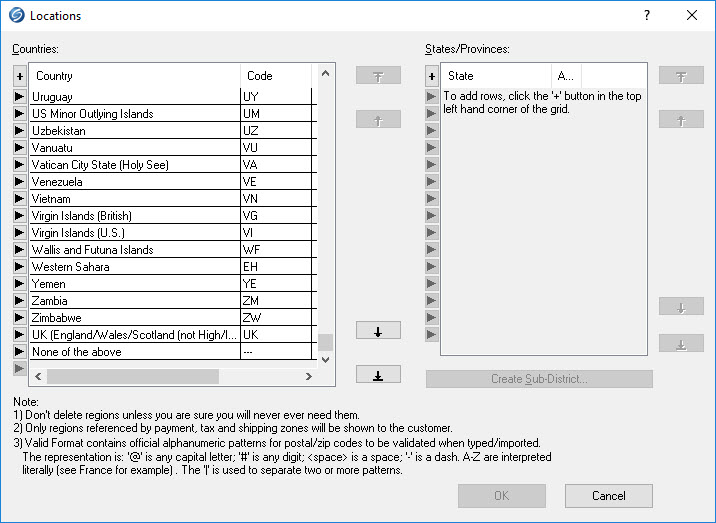Click the UK code cell for UK row
The width and height of the screenshot is (716, 523).
(275, 335)
